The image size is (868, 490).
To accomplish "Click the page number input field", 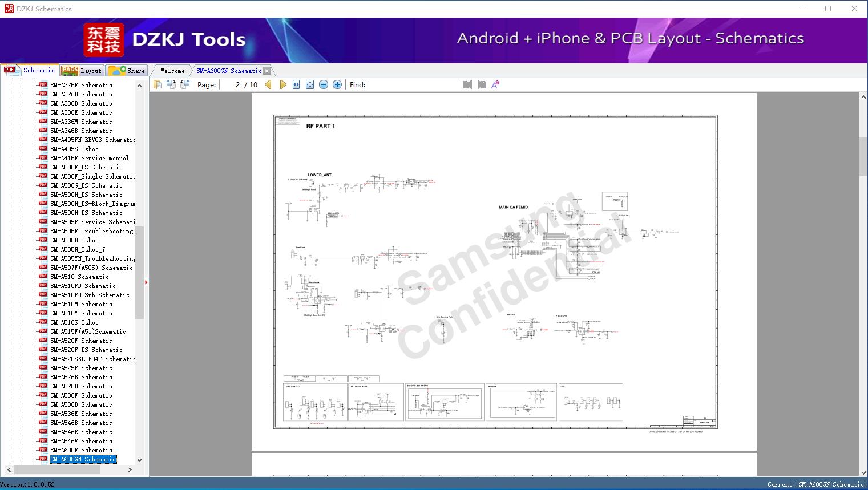I will tap(230, 84).
